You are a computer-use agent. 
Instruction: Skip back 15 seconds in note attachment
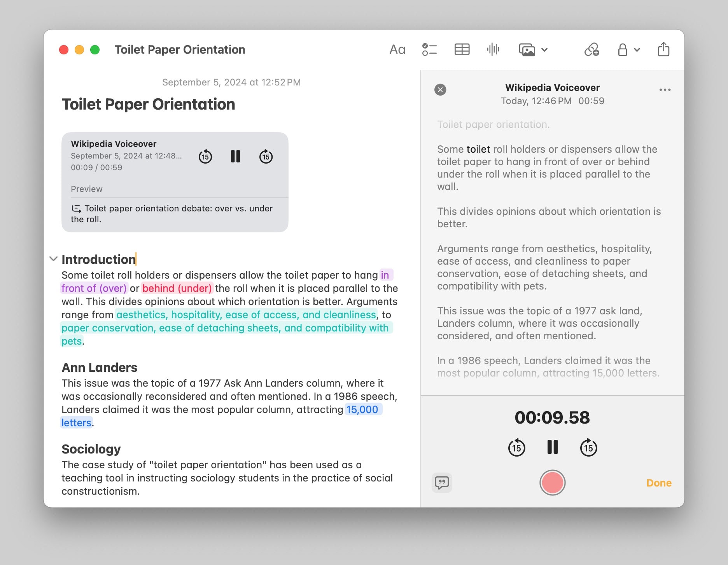(x=205, y=157)
